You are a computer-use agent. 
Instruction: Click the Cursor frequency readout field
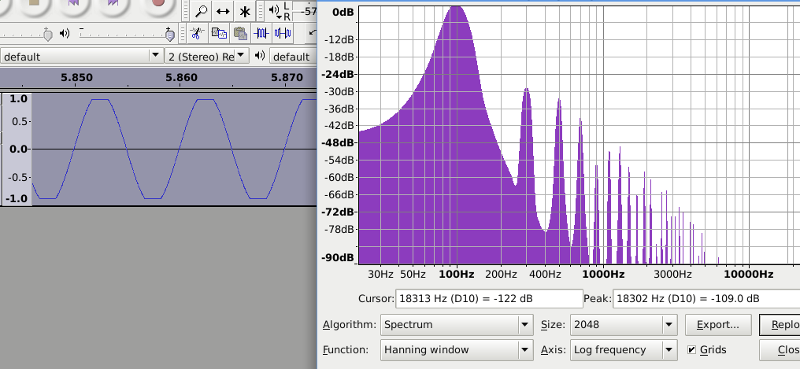[489, 299]
